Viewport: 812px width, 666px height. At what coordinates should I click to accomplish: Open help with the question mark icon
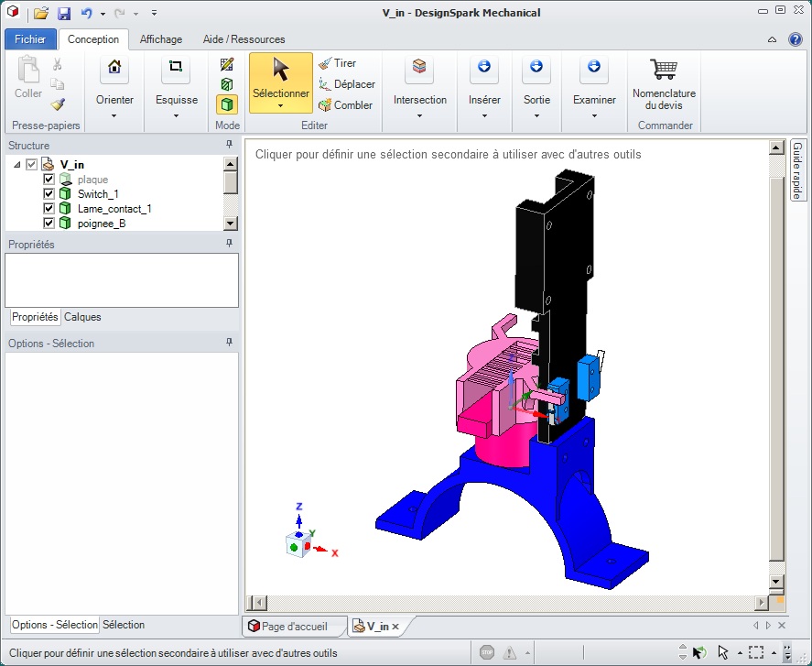coord(796,39)
